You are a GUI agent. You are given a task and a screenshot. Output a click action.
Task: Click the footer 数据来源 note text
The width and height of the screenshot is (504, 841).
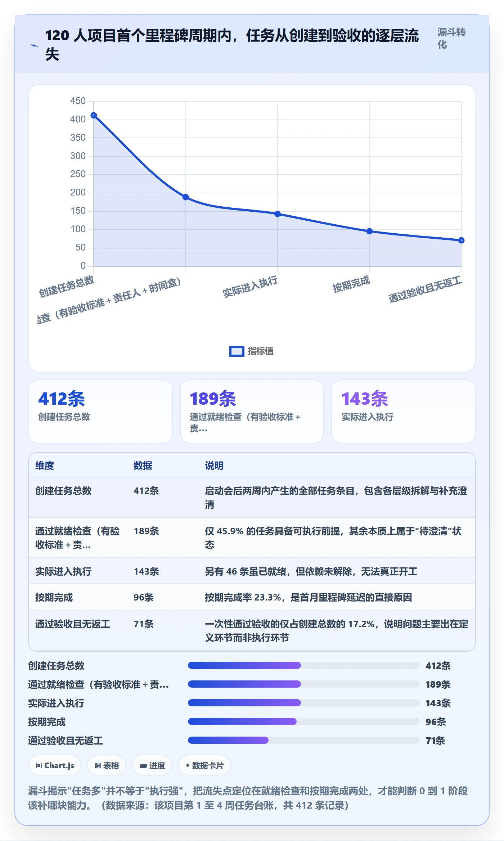(x=225, y=805)
